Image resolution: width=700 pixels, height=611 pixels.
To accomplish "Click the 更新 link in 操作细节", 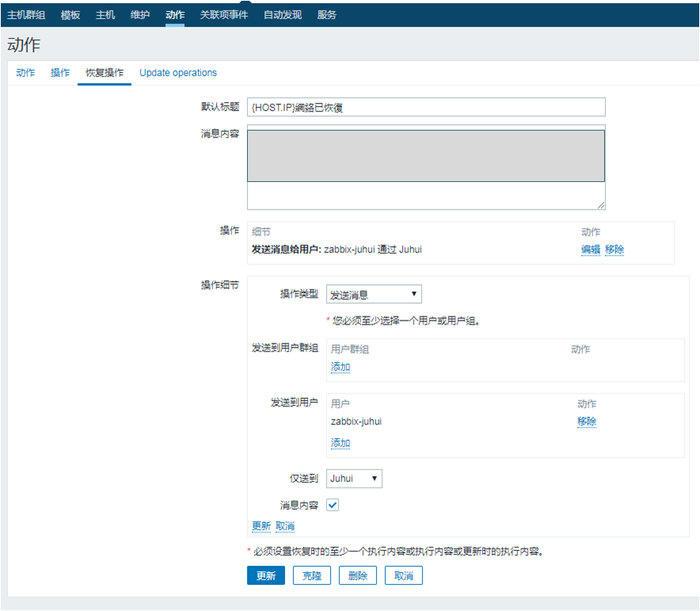I will [x=261, y=526].
